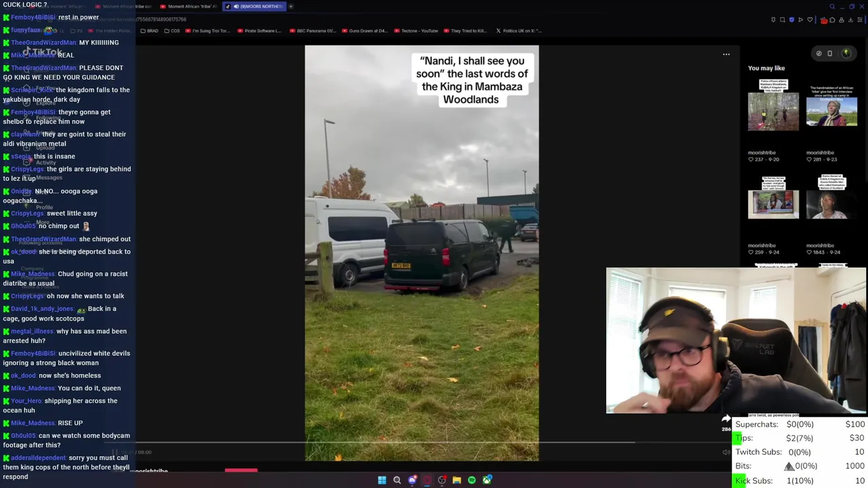Open the COS bookmarks folder
The width and height of the screenshot is (868, 488).
[x=172, y=30]
